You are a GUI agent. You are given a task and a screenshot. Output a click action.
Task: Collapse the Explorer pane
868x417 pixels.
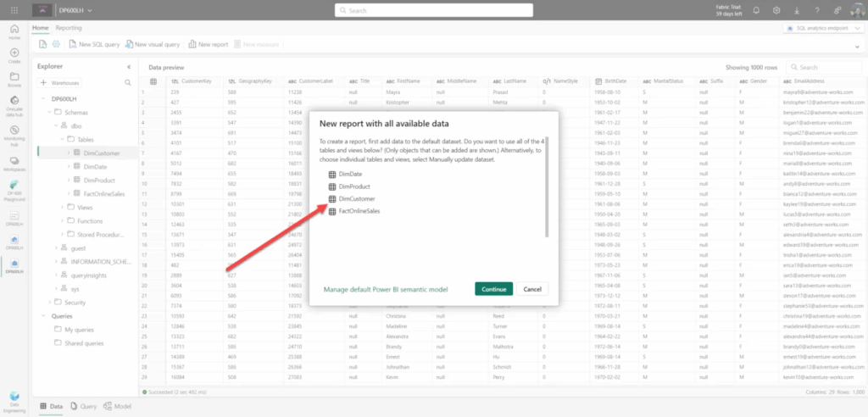pos(129,66)
